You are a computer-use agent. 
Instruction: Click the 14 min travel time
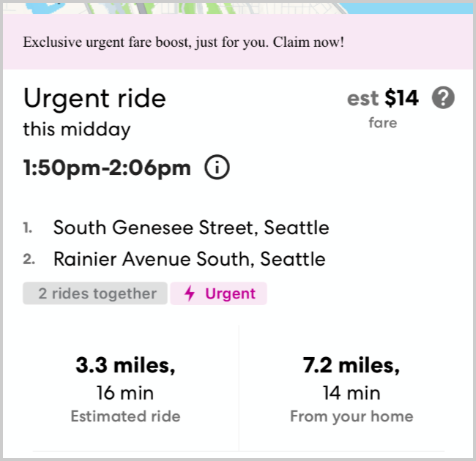point(352,393)
